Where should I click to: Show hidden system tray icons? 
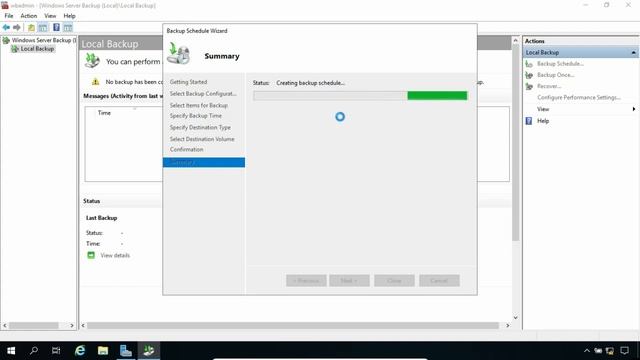(587, 351)
